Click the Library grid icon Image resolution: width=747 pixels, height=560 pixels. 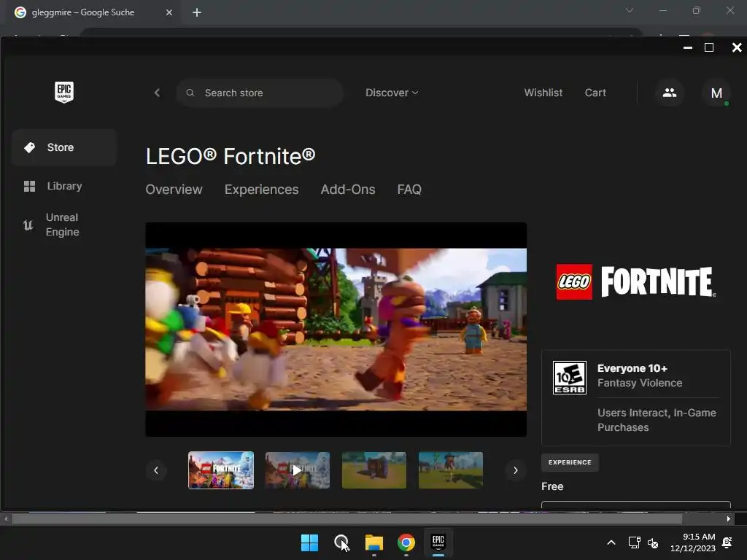(29, 186)
